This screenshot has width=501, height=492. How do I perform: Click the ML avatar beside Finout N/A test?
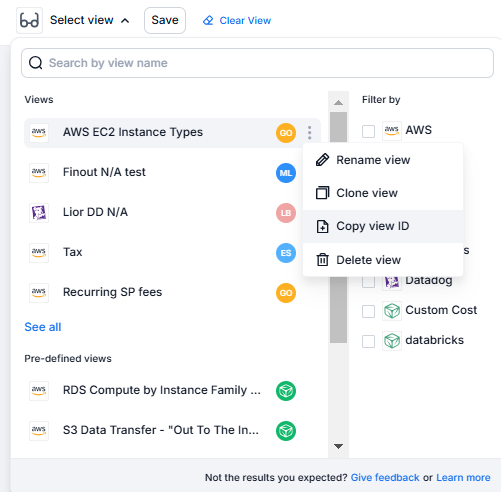point(286,173)
